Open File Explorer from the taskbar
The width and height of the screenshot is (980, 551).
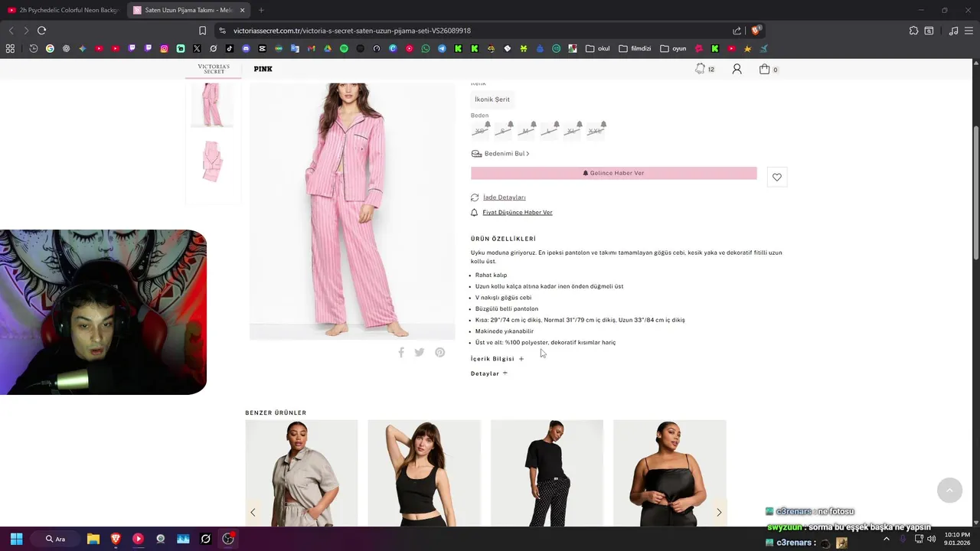[x=93, y=539]
